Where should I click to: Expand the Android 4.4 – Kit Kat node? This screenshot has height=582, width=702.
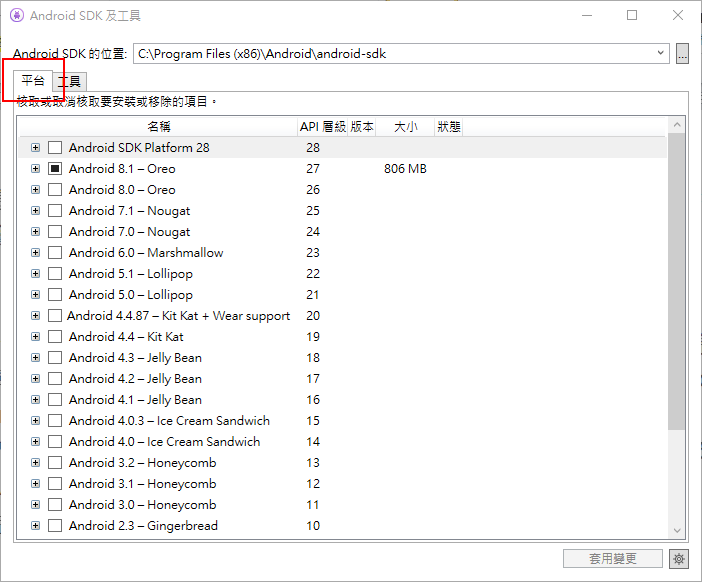tap(35, 337)
